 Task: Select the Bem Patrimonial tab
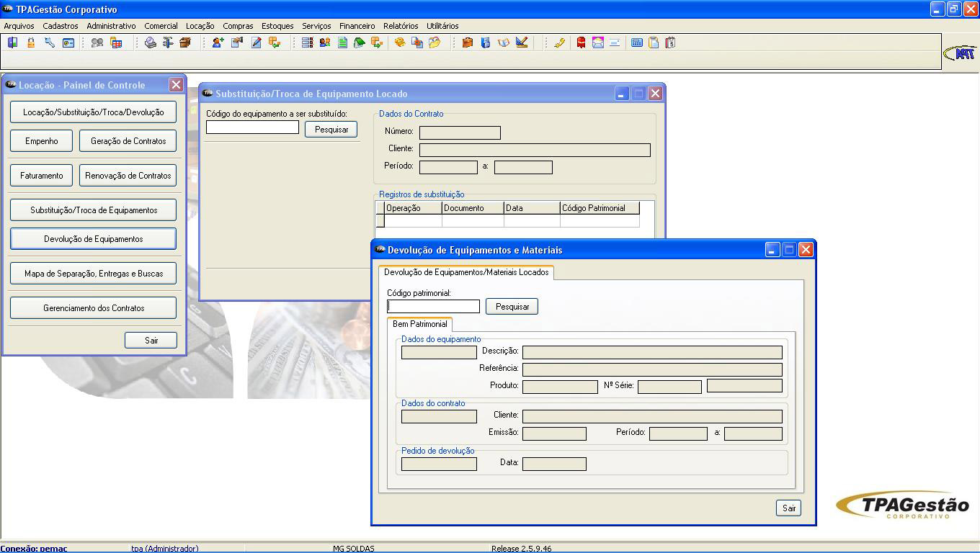[x=419, y=324]
